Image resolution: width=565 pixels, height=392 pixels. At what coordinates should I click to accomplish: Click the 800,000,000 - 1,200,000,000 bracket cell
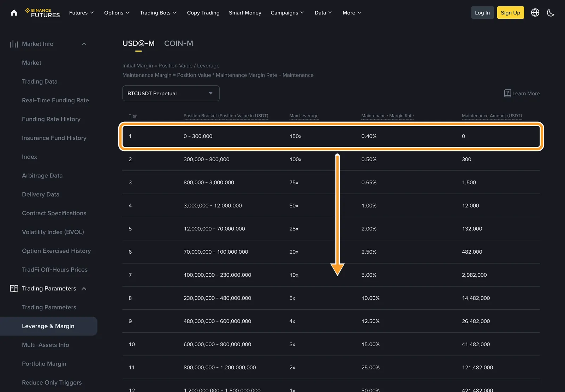coord(220,367)
